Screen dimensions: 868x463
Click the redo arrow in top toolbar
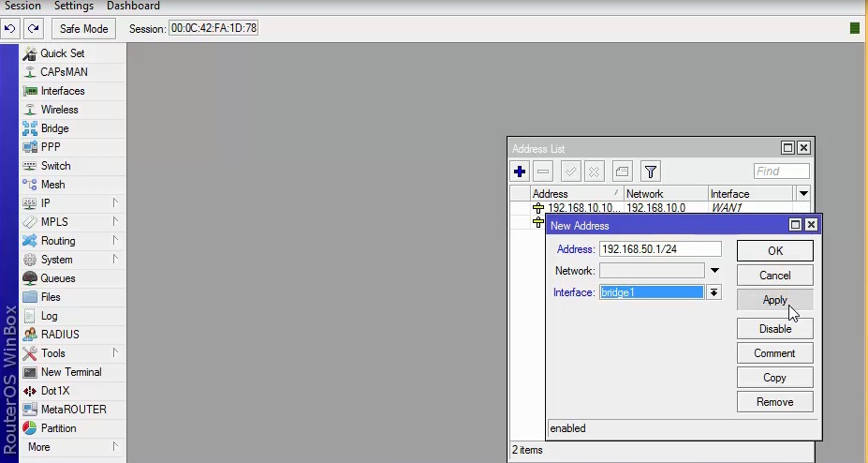click(x=34, y=28)
